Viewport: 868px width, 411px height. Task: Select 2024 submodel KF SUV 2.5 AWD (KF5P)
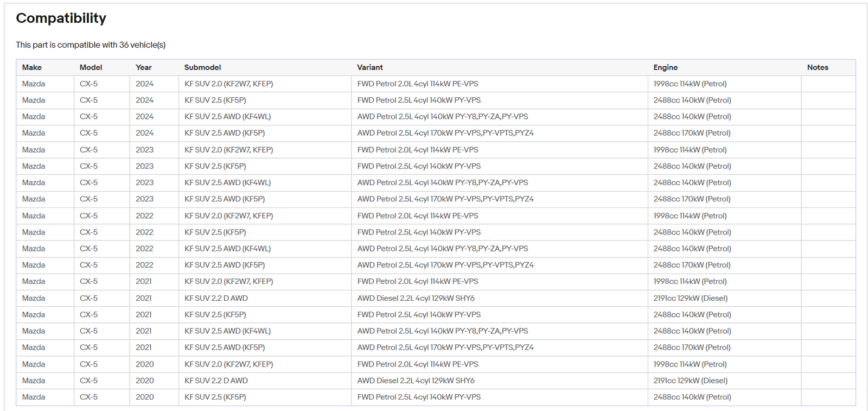pyautogui.click(x=225, y=133)
